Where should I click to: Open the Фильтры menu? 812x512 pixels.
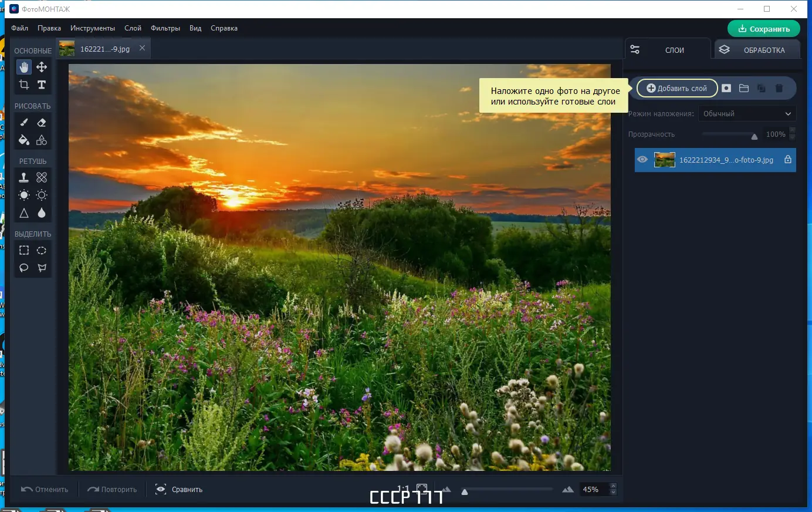(x=165, y=28)
